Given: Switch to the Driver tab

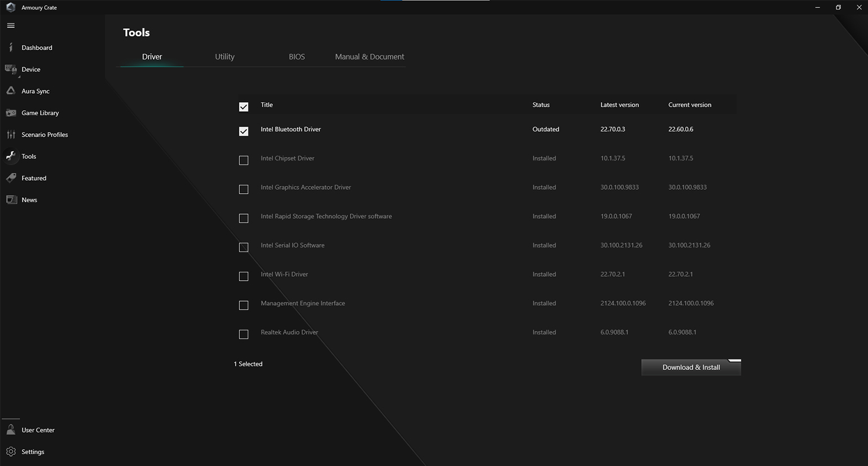Looking at the screenshot, I should pyautogui.click(x=152, y=56).
